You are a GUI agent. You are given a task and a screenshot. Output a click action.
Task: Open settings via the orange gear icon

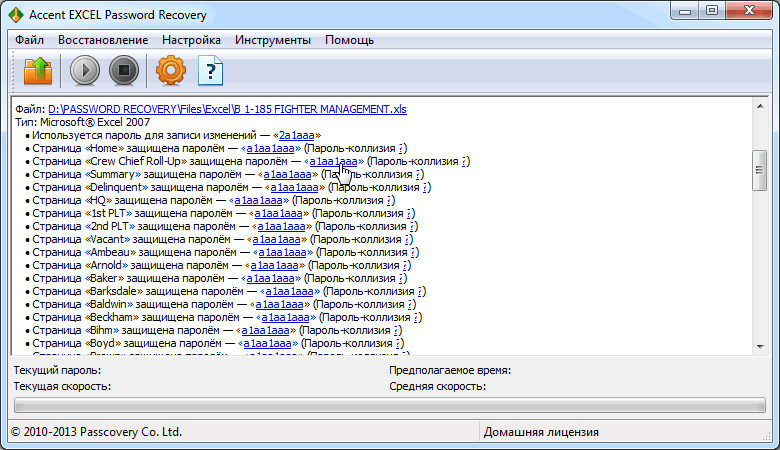172,72
